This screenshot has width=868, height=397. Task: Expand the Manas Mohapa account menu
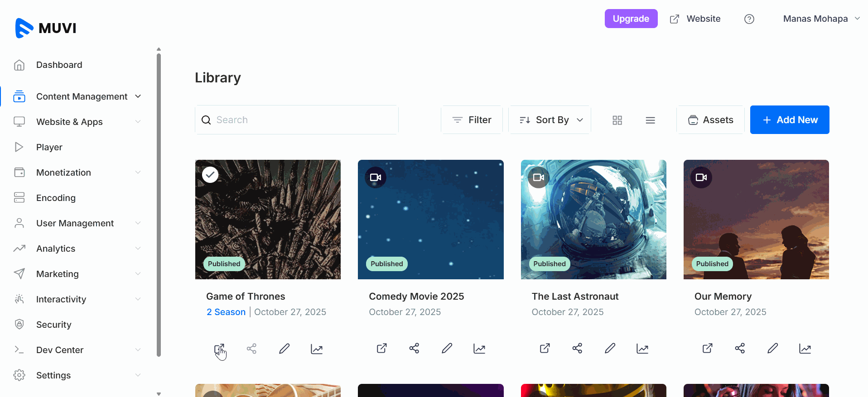821,19
